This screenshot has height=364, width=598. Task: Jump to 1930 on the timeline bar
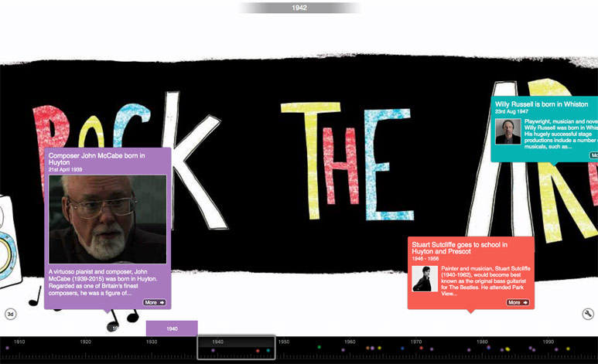pyautogui.click(x=152, y=342)
